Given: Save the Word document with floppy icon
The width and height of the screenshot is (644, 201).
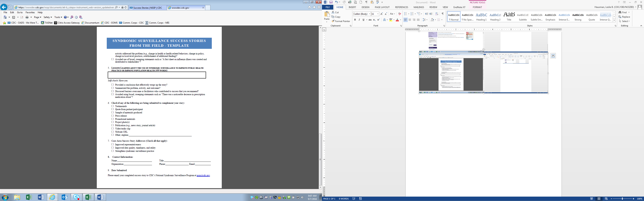Looking at the screenshot, I should click(x=331, y=2).
